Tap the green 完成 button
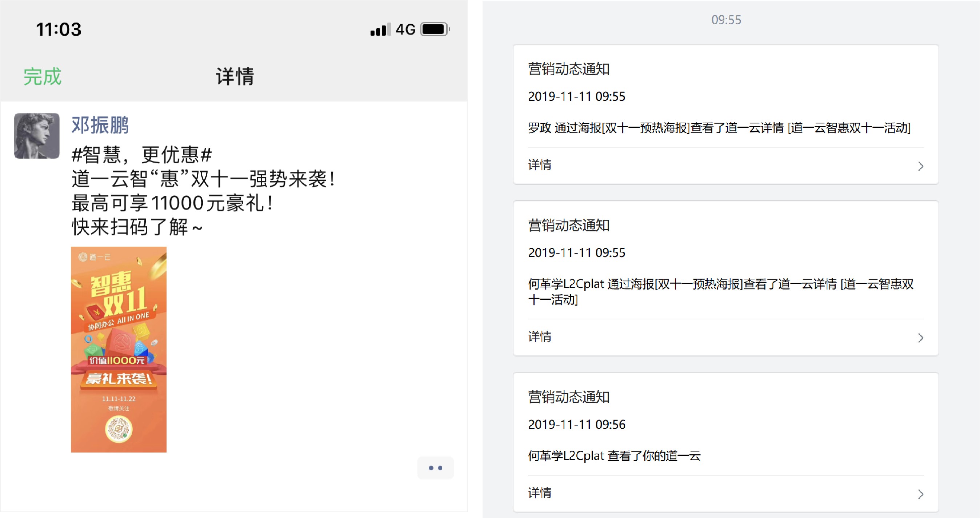The image size is (980, 518). tap(42, 76)
